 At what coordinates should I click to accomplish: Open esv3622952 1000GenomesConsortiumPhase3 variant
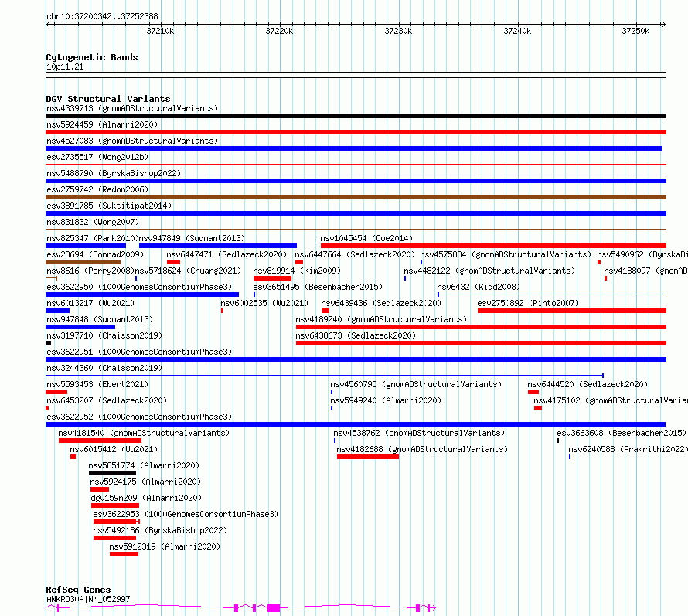coord(139,417)
